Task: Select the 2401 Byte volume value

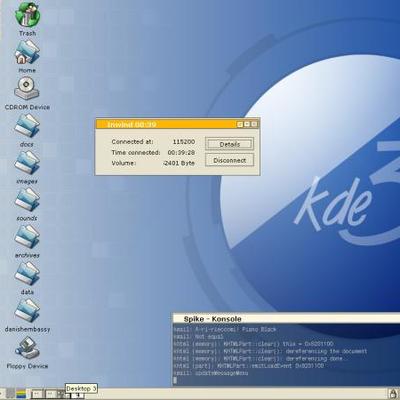Action: (179, 163)
